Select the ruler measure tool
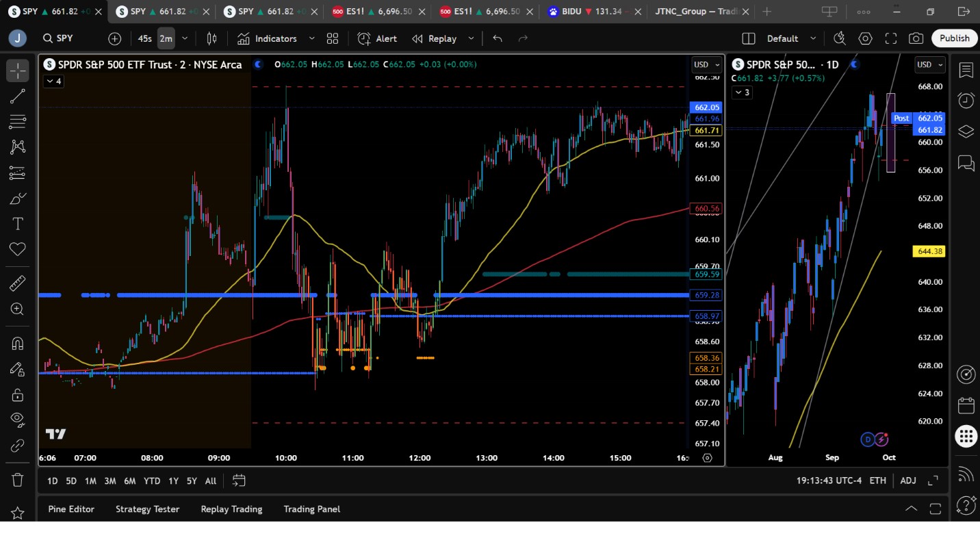Screen dimensions: 980x551 click(18, 283)
